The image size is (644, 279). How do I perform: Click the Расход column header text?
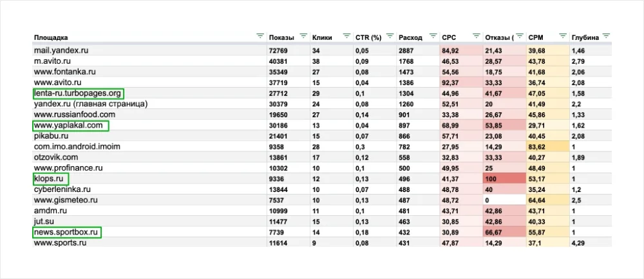[410, 37]
